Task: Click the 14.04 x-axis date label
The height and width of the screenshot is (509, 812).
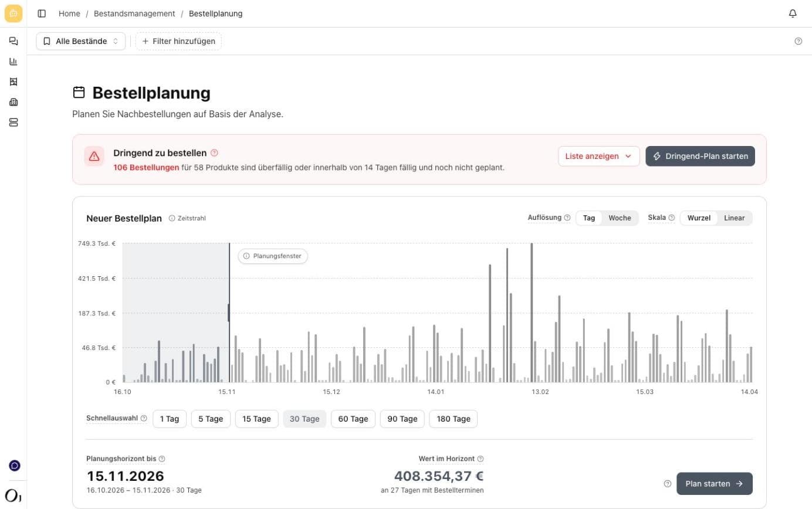Action: [749, 392]
